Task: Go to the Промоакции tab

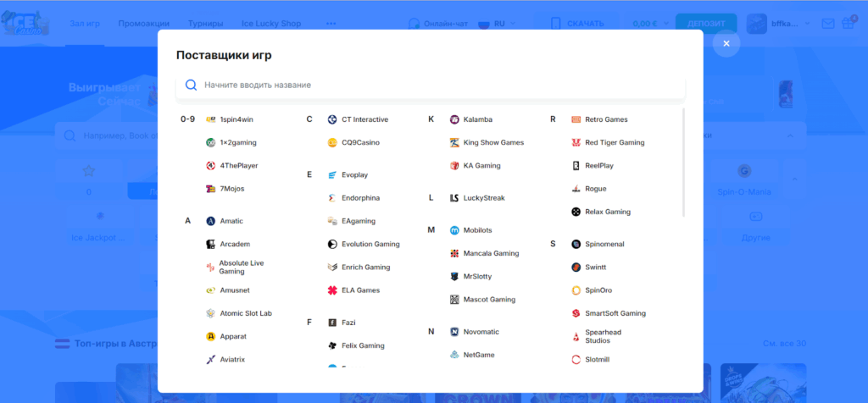Action: 143,24
